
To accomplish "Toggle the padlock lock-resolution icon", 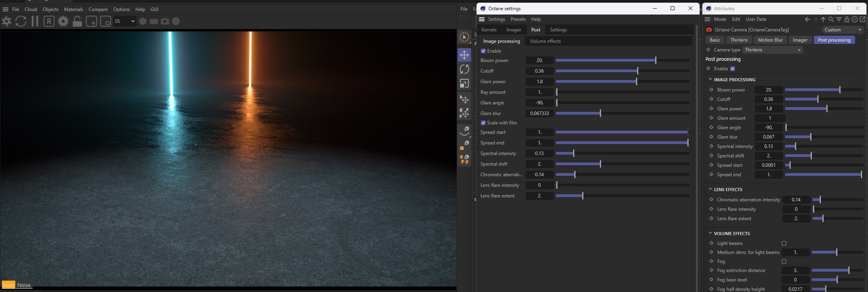I will 77,21.
